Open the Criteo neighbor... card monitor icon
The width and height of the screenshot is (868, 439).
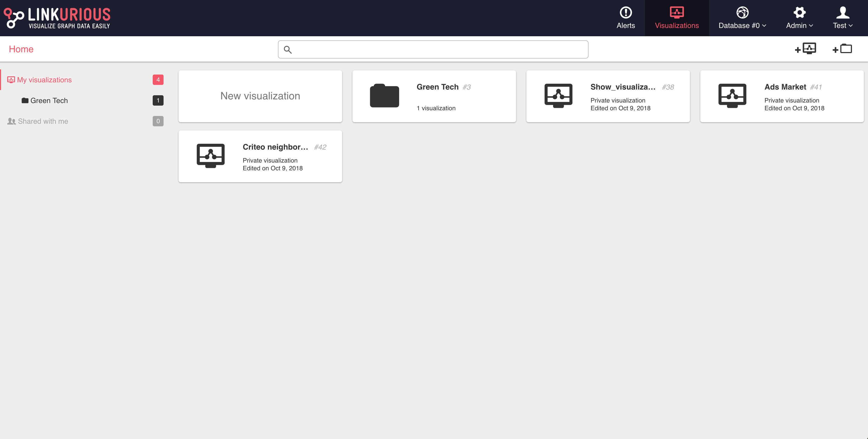point(211,156)
